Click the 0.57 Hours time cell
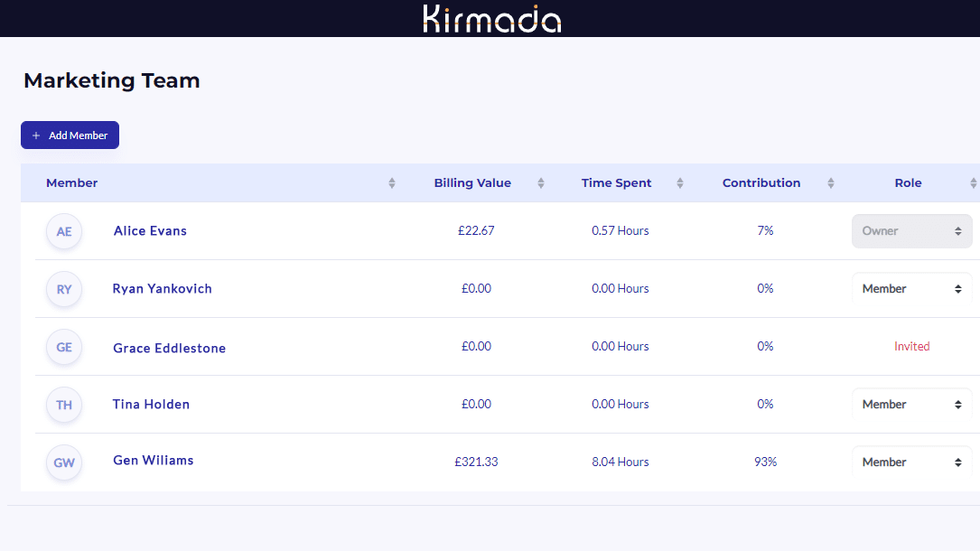This screenshot has height=551, width=980. [x=620, y=230]
